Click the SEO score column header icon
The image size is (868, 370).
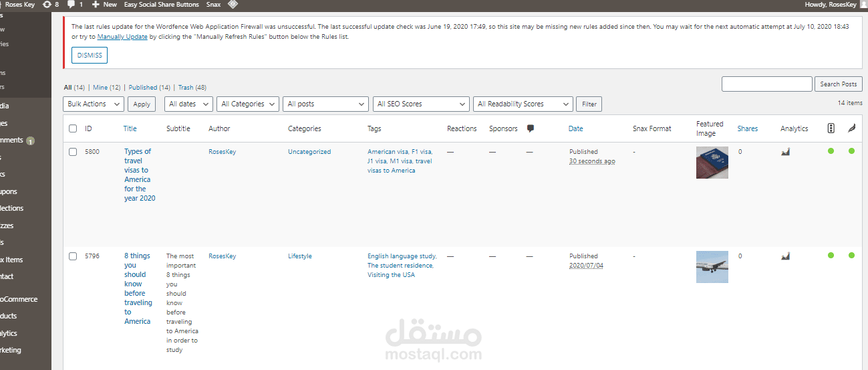[x=831, y=128]
